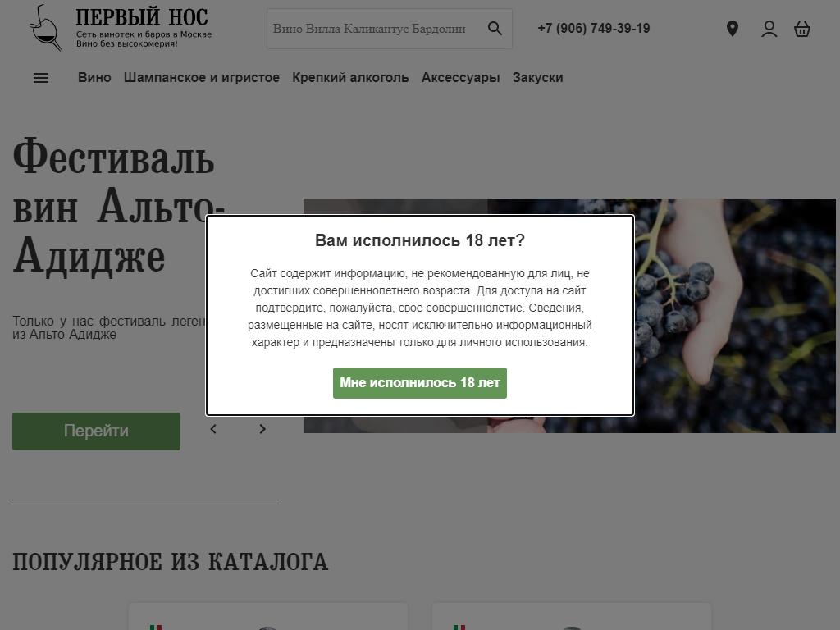Open Шампанское и игристое category
Image resolution: width=840 pixels, height=630 pixels.
click(x=202, y=78)
